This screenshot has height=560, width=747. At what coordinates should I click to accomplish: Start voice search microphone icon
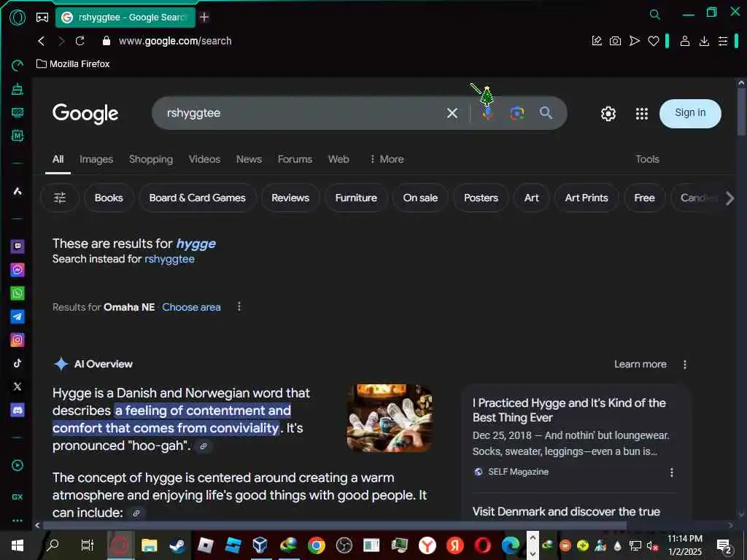487,113
